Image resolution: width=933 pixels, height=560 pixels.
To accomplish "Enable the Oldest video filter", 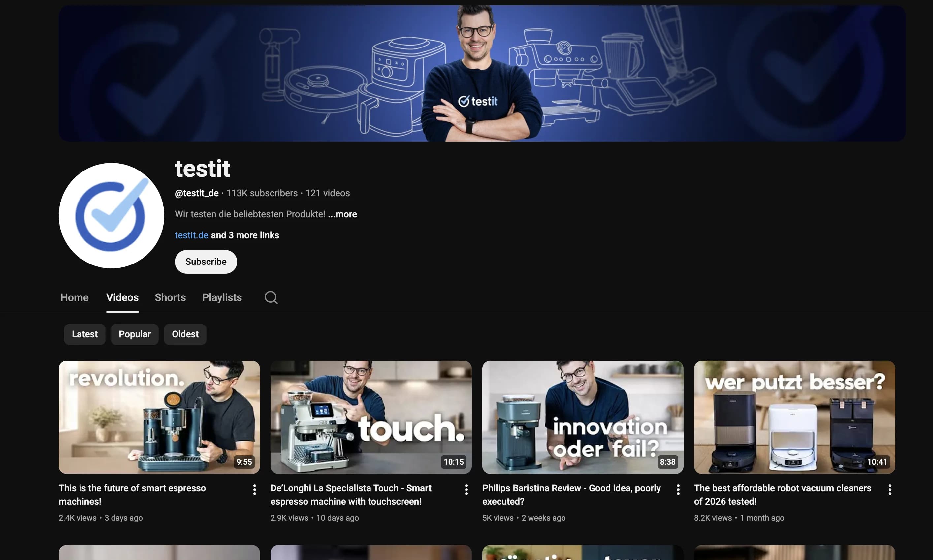I will click(x=185, y=334).
